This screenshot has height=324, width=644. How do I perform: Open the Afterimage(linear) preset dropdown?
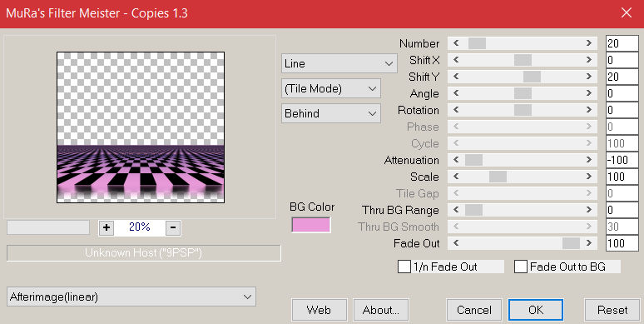(131, 297)
